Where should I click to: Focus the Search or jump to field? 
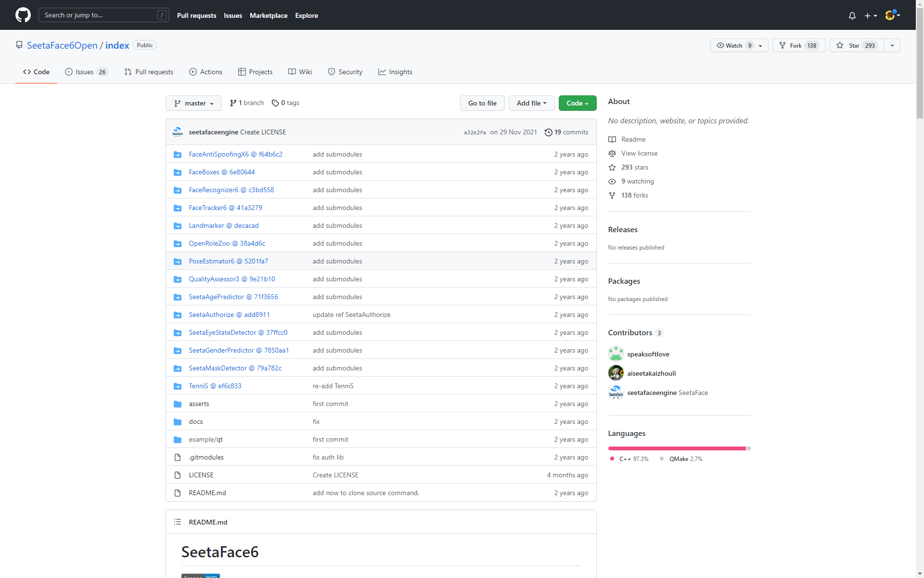103,15
